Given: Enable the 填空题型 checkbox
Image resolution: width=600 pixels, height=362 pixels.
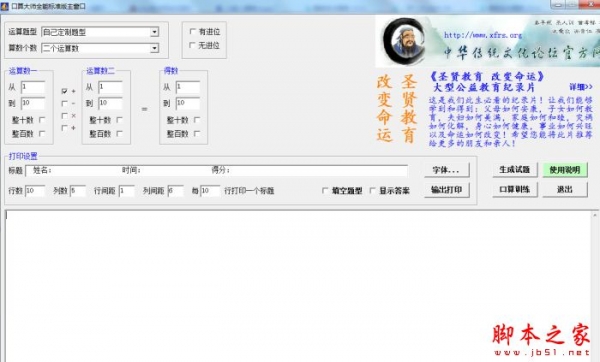Looking at the screenshot, I should tap(325, 190).
